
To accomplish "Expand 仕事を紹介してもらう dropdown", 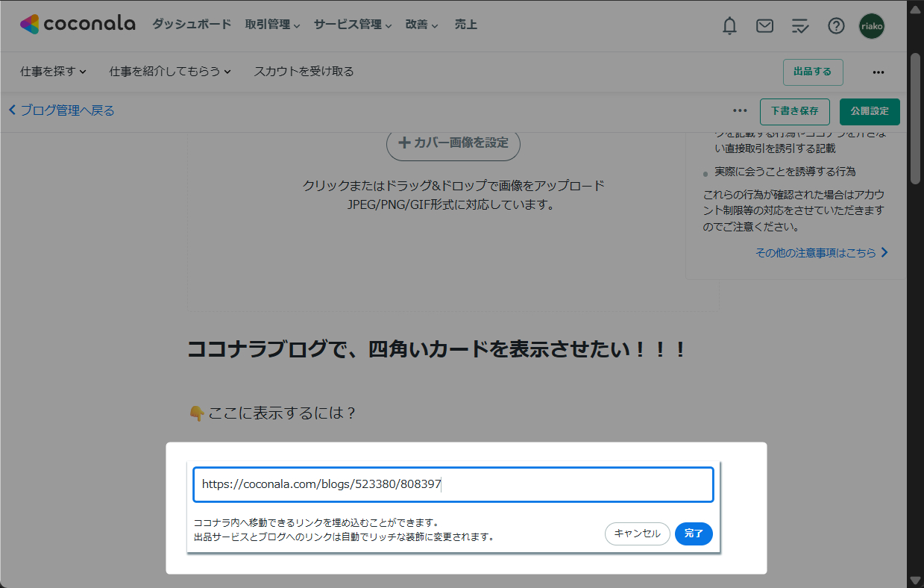I will click(x=170, y=72).
